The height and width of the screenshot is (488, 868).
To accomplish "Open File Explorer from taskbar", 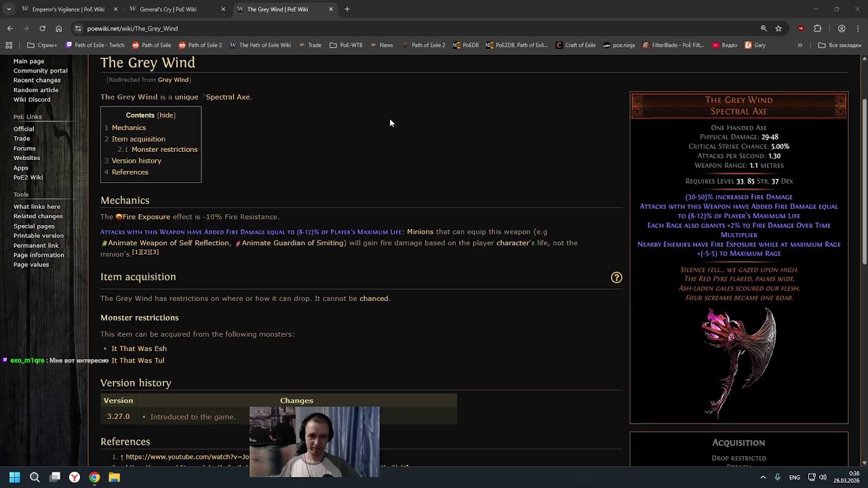I will (x=115, y=477).
